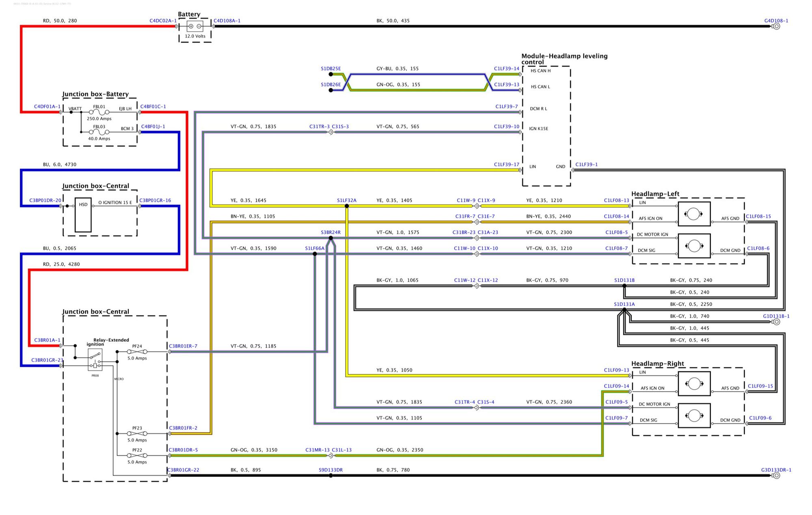Image resolution: width=812 pixels, height=515 pixels.
Task: Click the G3D133DR-1 ground terminal symbol
Action: pyautogui.click(x=776, y=476)
